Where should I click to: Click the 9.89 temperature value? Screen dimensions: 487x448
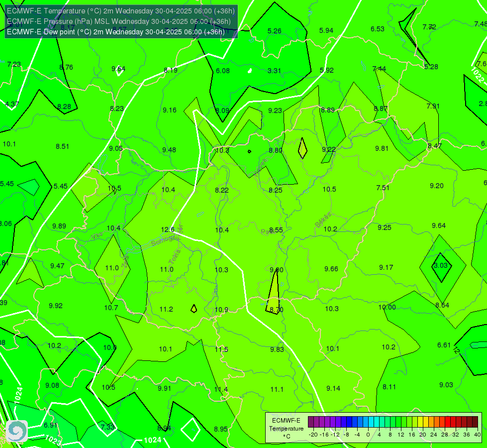pyautogui.click(x=59, y=226)
